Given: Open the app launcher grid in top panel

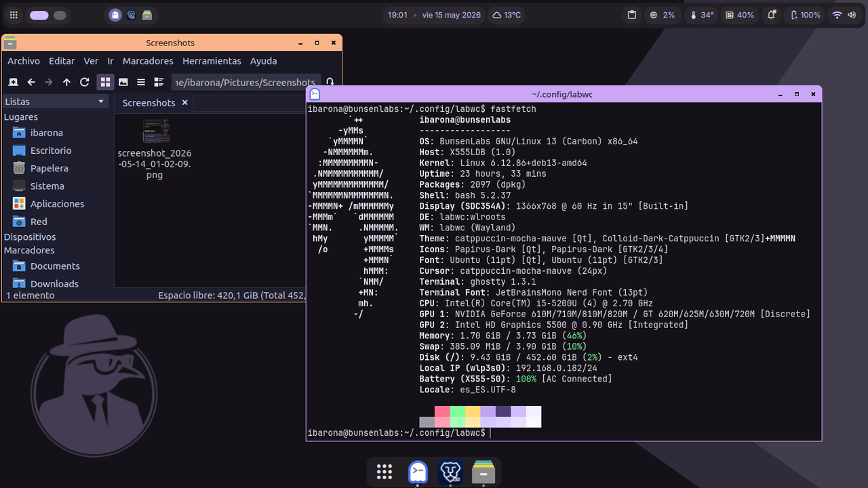Looking at the screenshot, I should click(x=14, y=15).
